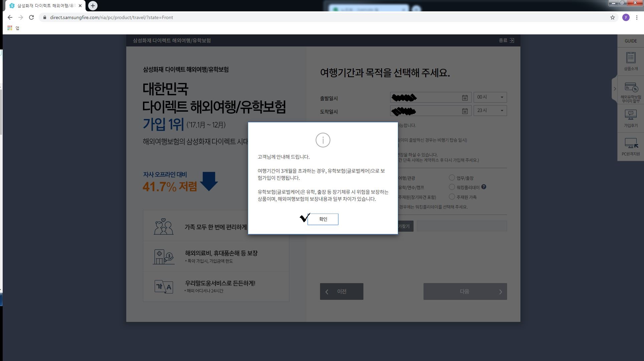Reload the page
This screenshot has width=644, height=361.
(x=31, y=17)
